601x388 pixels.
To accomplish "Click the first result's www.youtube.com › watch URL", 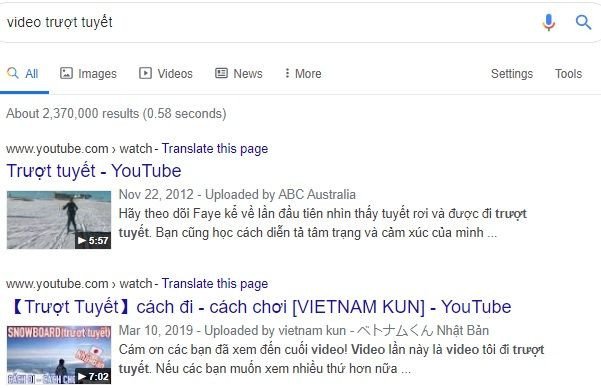I will (79, 149).
